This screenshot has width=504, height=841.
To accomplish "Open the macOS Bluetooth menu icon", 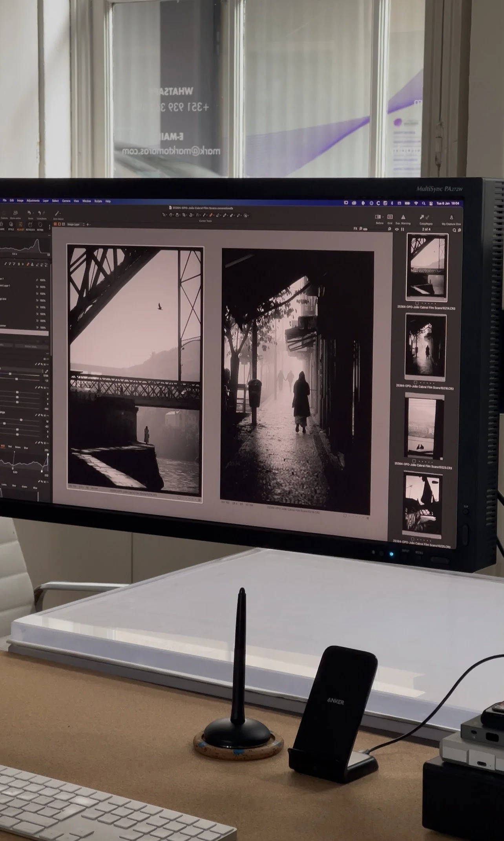I will pyautogui.click(x=392, y=203).
